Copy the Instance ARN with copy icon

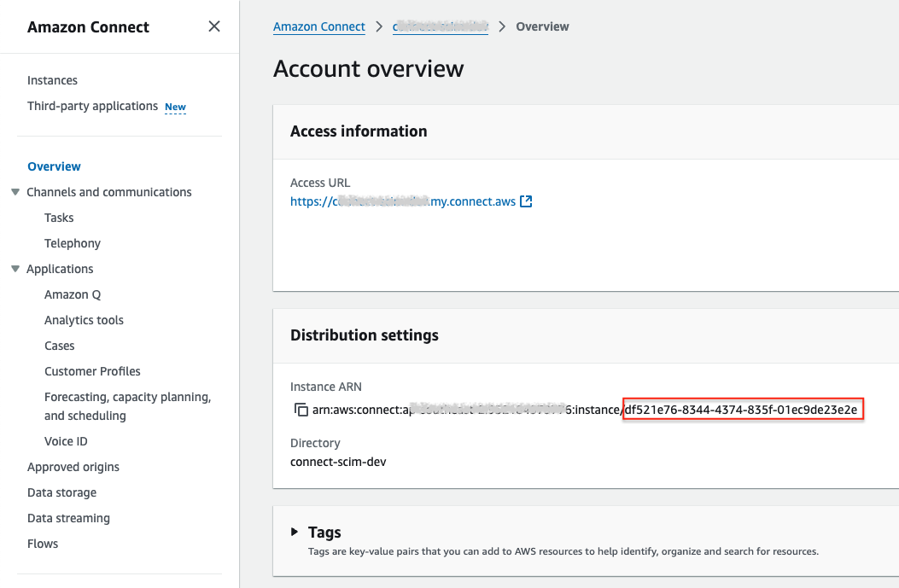301,410
